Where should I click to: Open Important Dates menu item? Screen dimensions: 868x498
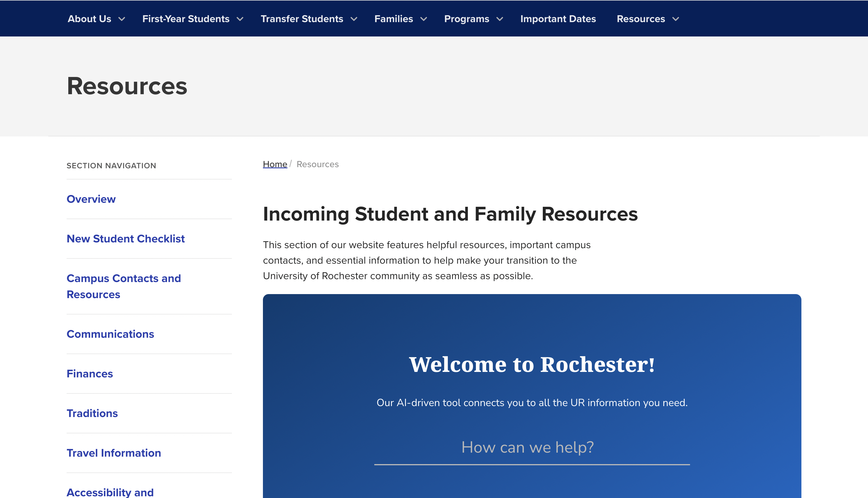(x=558, y=19)
